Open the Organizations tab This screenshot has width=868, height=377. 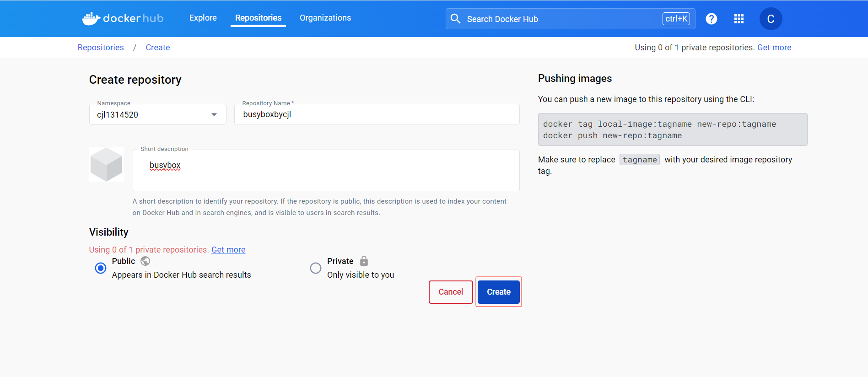coord(325,18)
